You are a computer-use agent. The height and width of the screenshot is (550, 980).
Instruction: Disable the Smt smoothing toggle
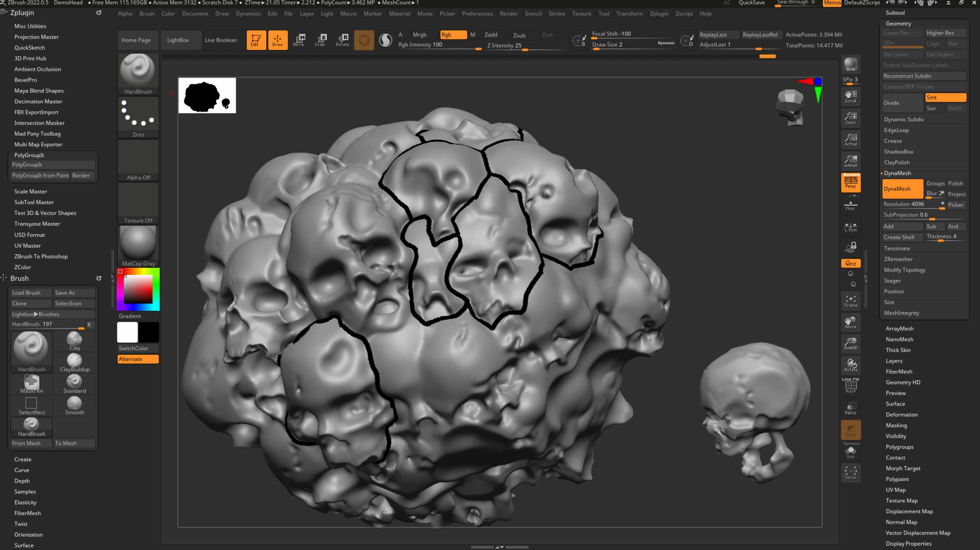[x=945, y=97]
